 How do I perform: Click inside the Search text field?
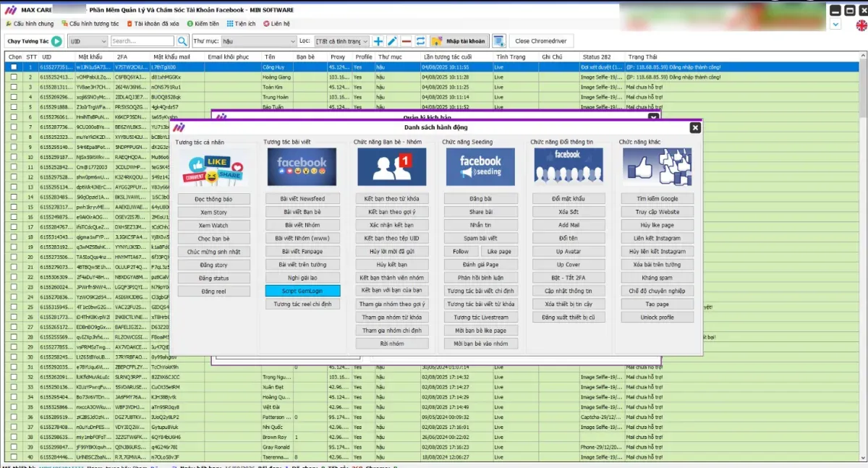(142, 41)
